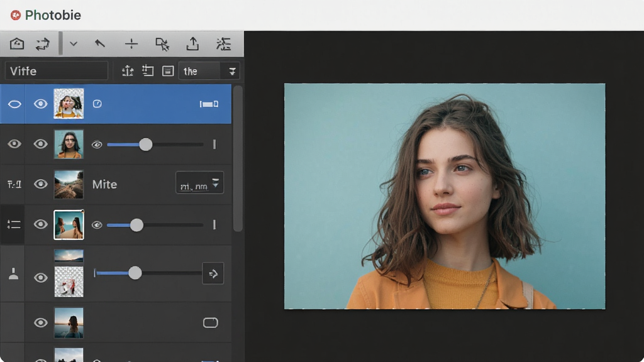The image size is (644, 362).
Task: Adjust the fifth layer slider
Action: click(148, 273)
